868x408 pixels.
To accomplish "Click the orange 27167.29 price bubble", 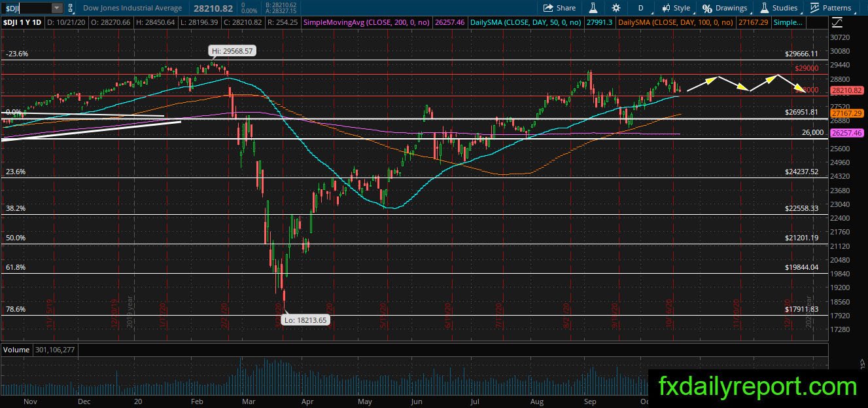I will (841, 113).
